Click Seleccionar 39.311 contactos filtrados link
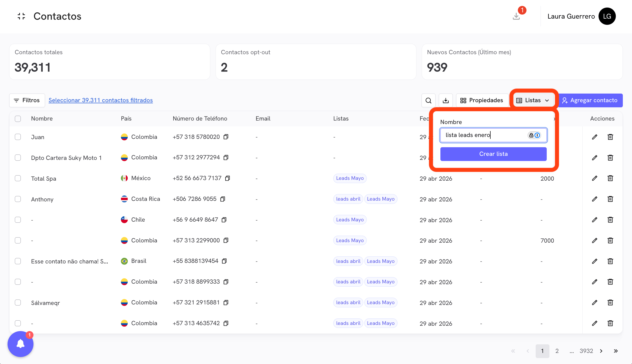This screenshot has height=364, width=632. click(x=101, y=100)
